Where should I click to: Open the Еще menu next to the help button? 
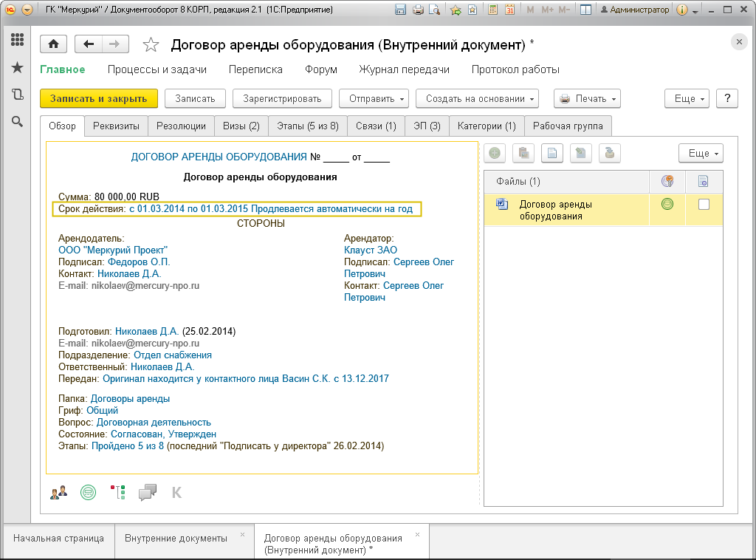point(687,98)
